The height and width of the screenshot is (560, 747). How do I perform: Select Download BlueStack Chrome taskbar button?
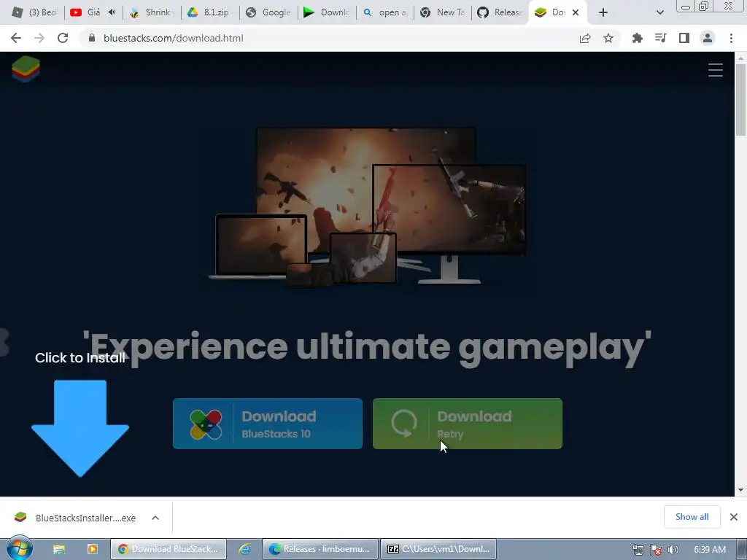[x=169, y=549]
